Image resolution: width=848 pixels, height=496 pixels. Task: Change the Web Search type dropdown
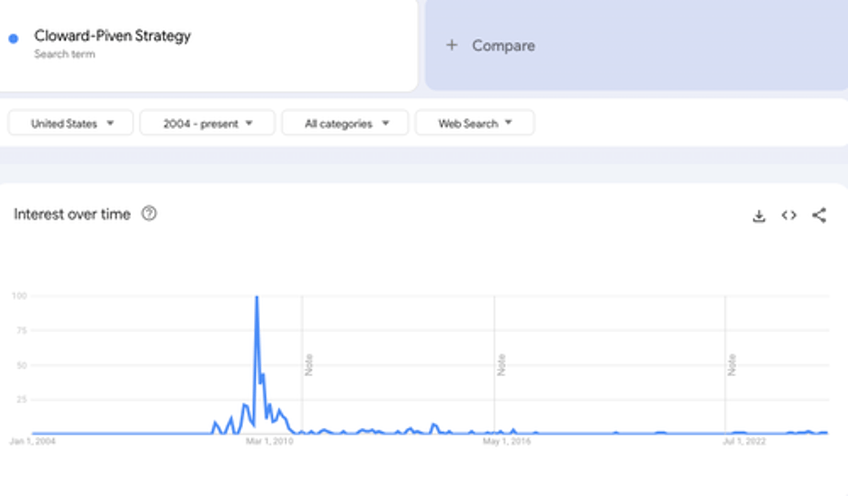coord(474,123)
